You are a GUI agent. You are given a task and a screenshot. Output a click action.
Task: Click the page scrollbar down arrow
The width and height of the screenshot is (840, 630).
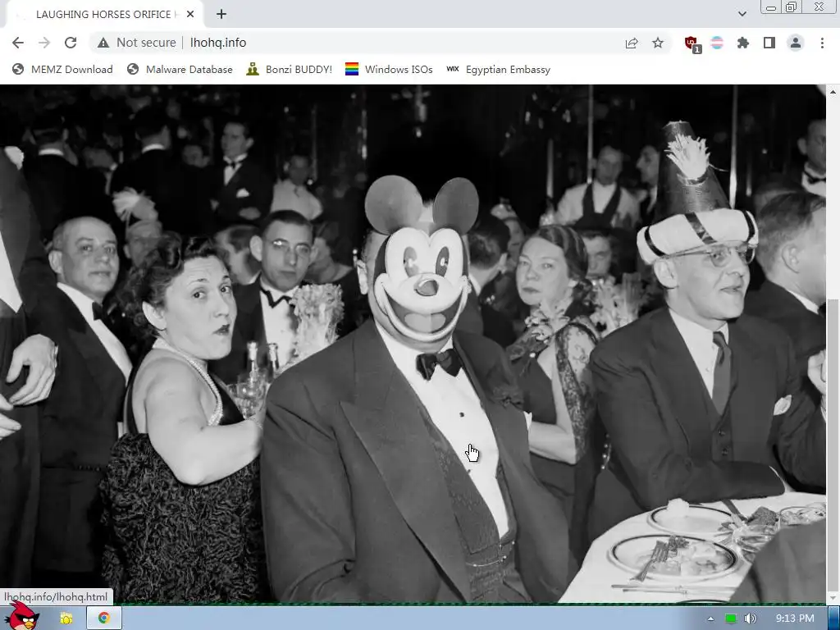(x=833, y=597)
